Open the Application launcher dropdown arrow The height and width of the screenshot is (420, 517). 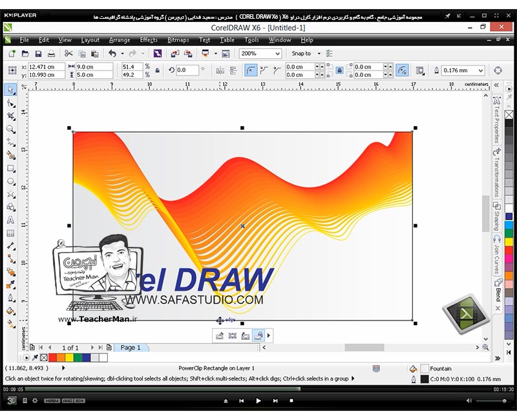coord(215,54)
